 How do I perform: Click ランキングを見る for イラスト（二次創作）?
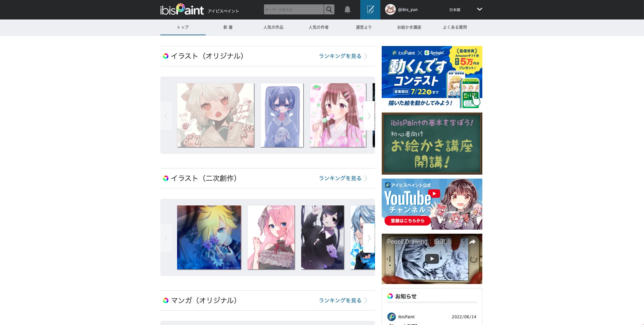pyautogui.click(x=340, y=178)
